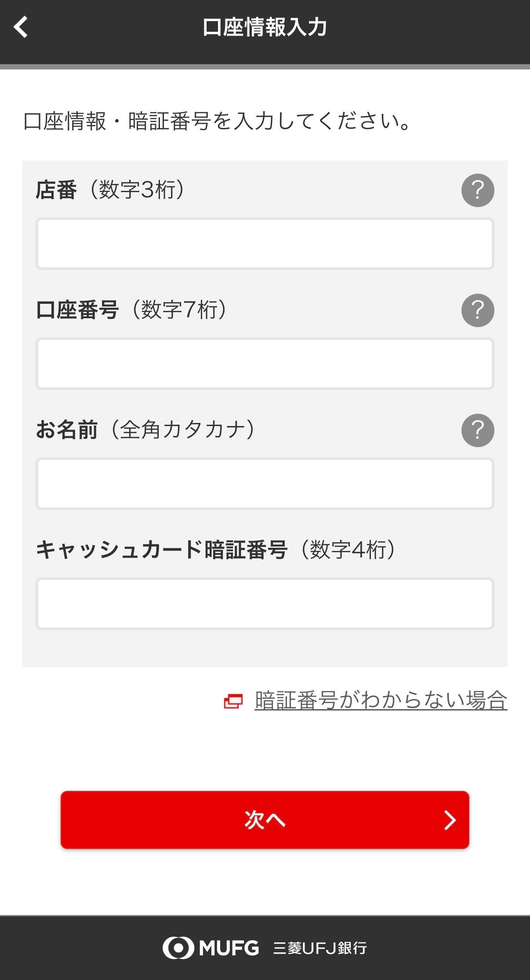530x980 pixels.
Task: Click the 口座情報入力 header title
Action: pyautogui.click(x=265, y=27)
